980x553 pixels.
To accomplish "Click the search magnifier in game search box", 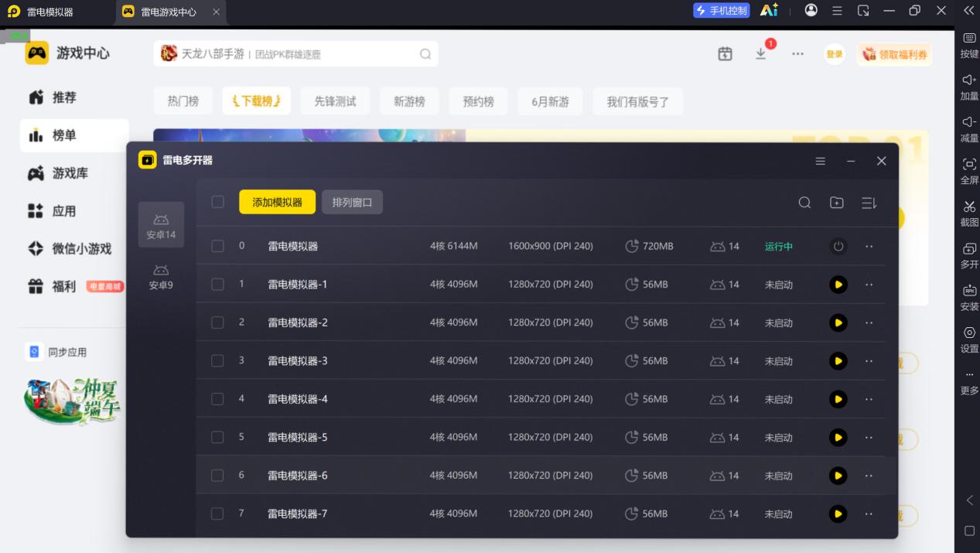I will (x=425, y=53).
